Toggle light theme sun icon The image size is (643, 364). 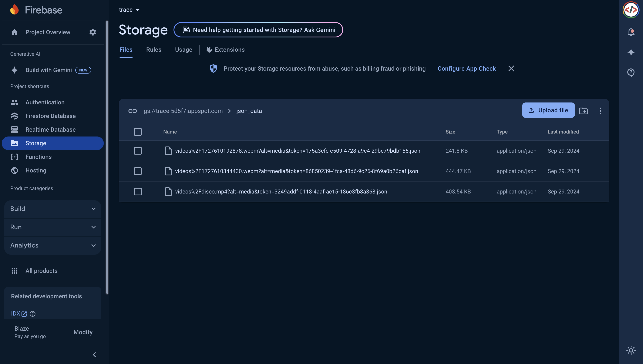click(631, 350)
